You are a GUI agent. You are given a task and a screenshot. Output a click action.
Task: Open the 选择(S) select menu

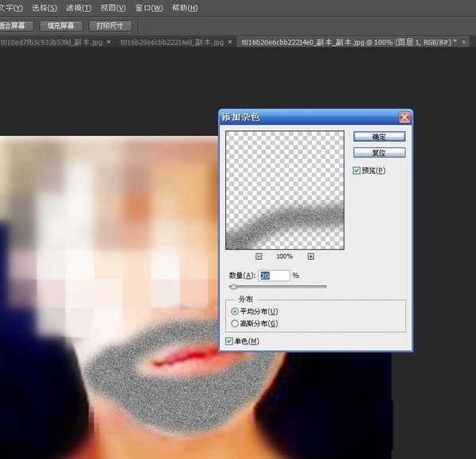click(43, 8)
